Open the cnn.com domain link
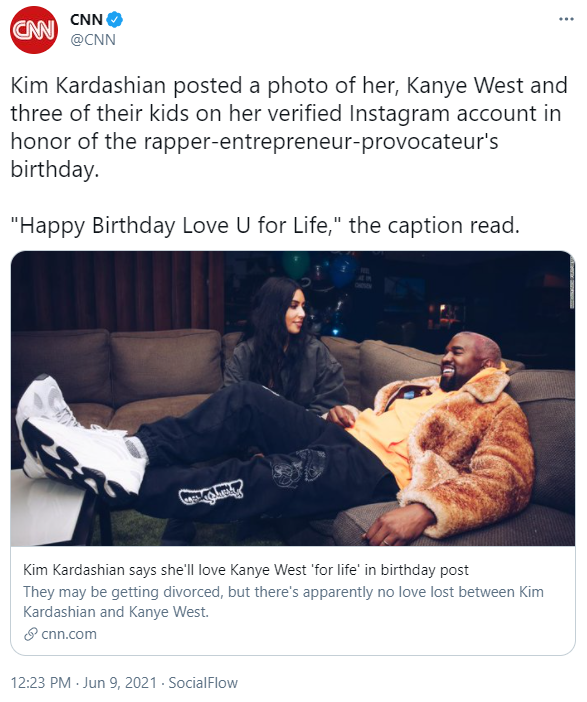 tap(69, 634)
